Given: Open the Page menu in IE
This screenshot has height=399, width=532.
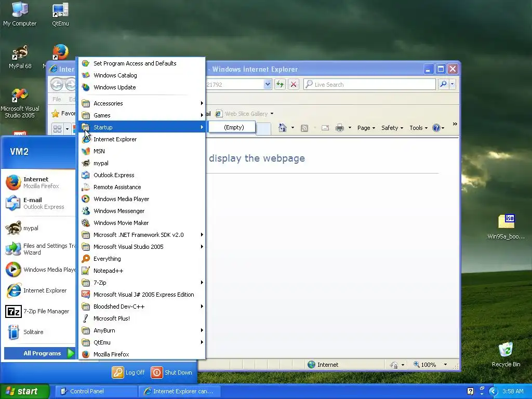Looking at the screenshot, I should pos(366,128).
